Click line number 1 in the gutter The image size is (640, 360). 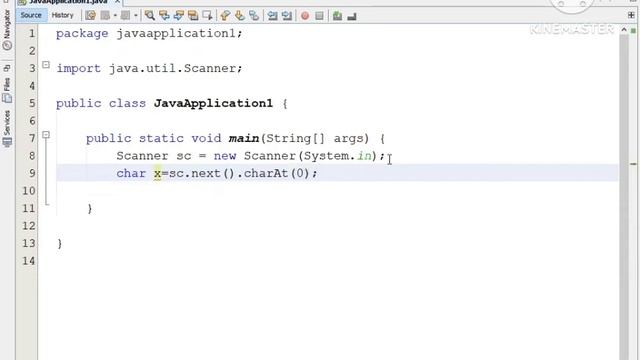32,33
